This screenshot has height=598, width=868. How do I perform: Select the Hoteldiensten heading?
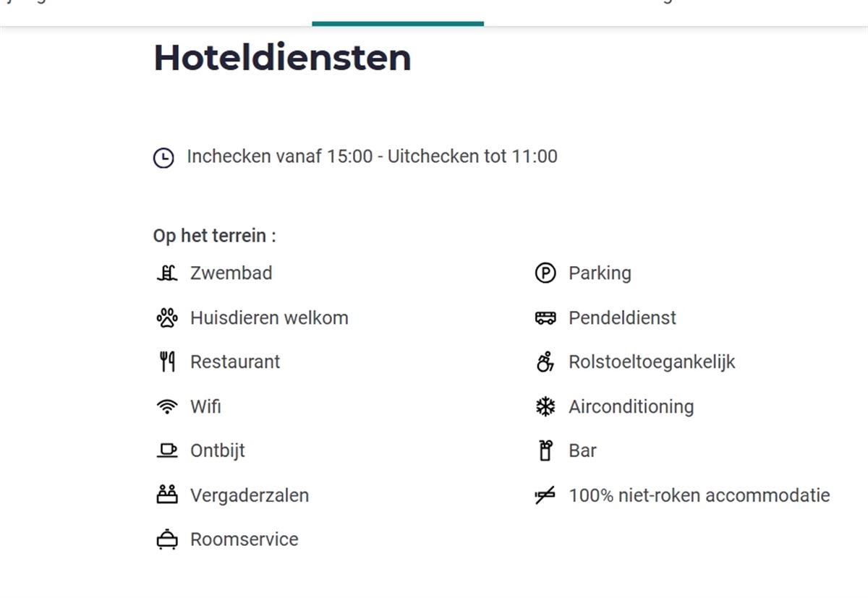coord(281,58)
